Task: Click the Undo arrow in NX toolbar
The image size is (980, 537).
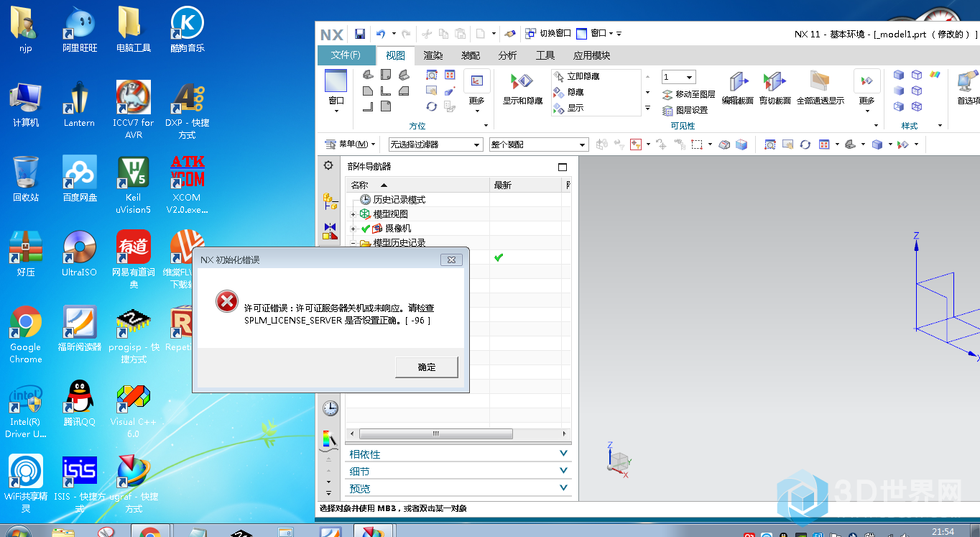Action: point(381,34)
